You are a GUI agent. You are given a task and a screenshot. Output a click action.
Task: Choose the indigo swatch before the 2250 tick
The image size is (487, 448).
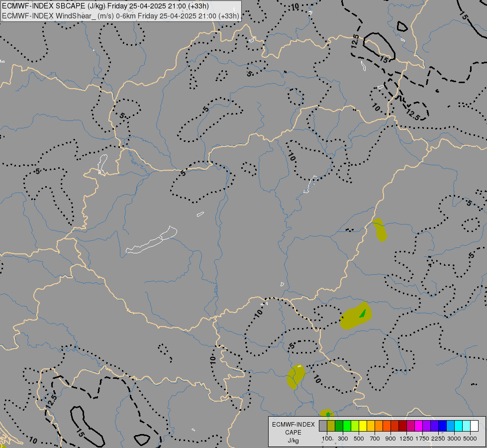click(x=435, y=426)
